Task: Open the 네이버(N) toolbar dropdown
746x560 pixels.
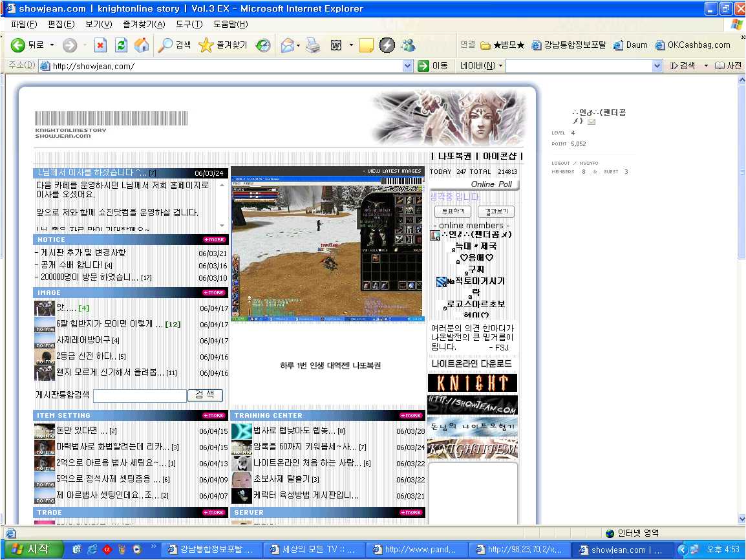Action: pyautogui.click(x=482, y=66)
